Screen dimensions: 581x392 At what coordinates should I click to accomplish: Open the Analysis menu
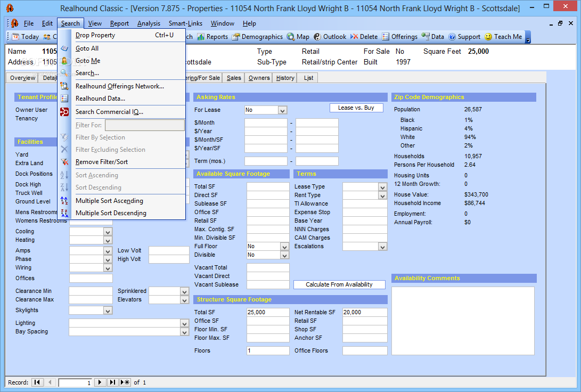[149, 23]
